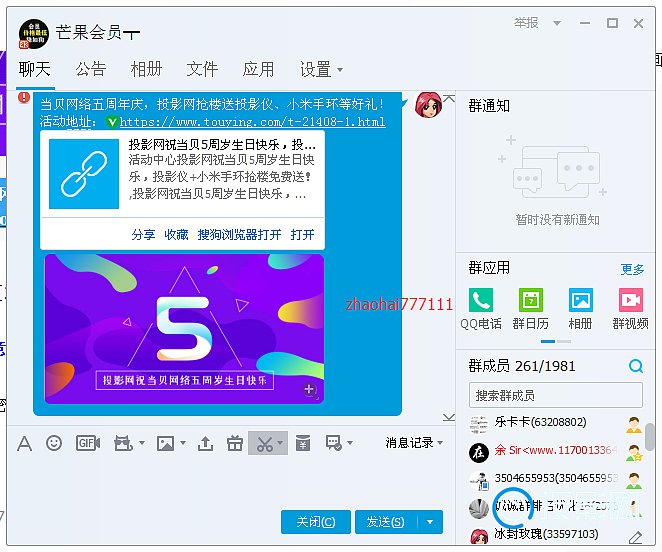Click the member list scrollbar thumb

click(x=649, y=436)
